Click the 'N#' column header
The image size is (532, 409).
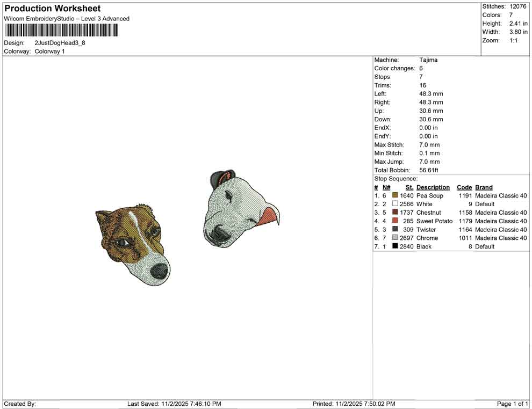click(386, 187)
